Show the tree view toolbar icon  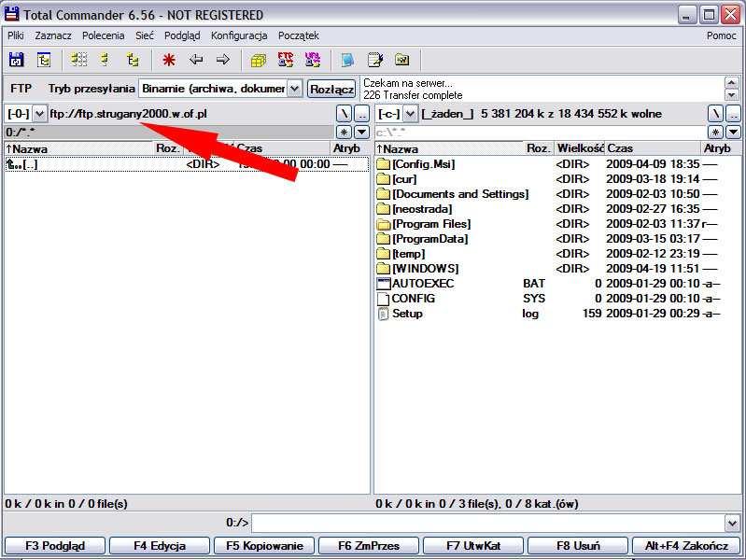(133, 60)
